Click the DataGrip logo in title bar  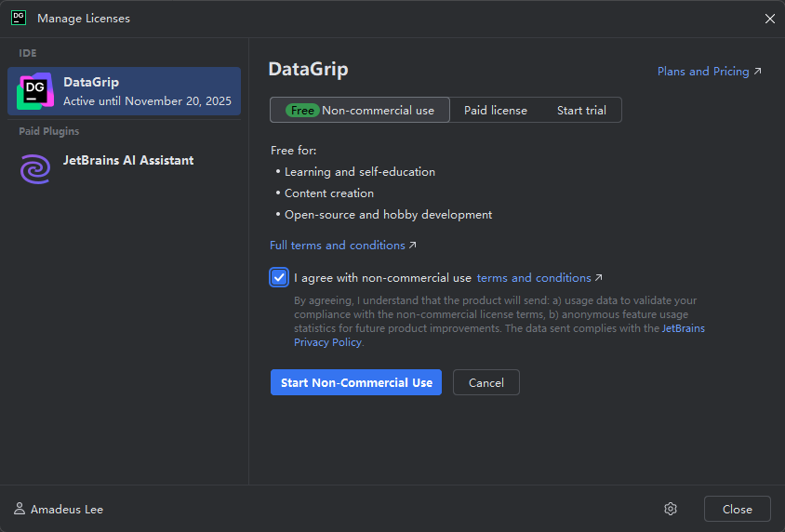19,18
